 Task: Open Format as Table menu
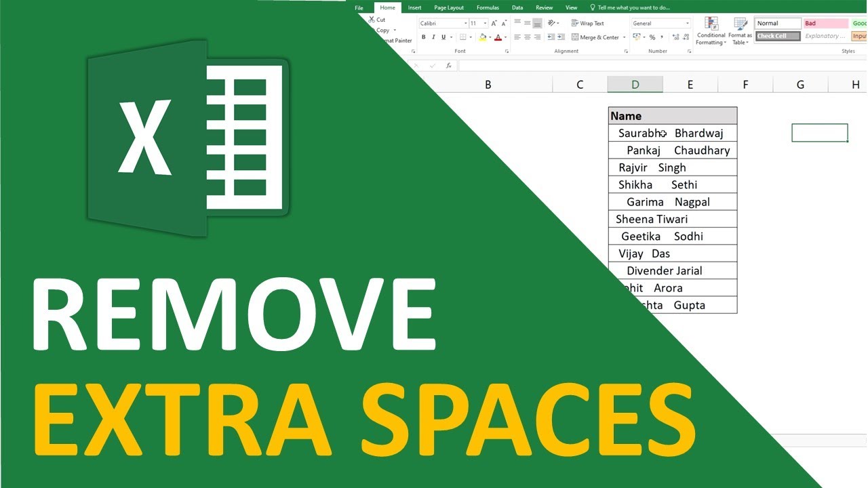click(x=740, y=31)
